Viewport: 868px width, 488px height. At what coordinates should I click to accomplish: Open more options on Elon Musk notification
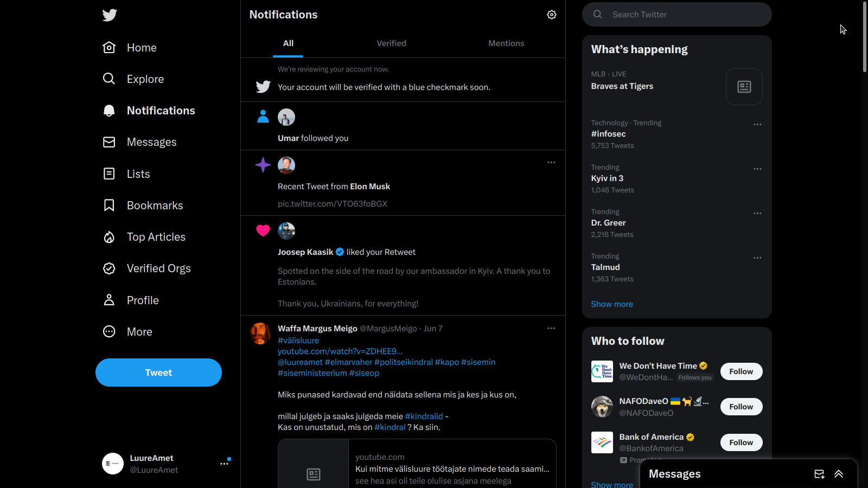[551, 162]
